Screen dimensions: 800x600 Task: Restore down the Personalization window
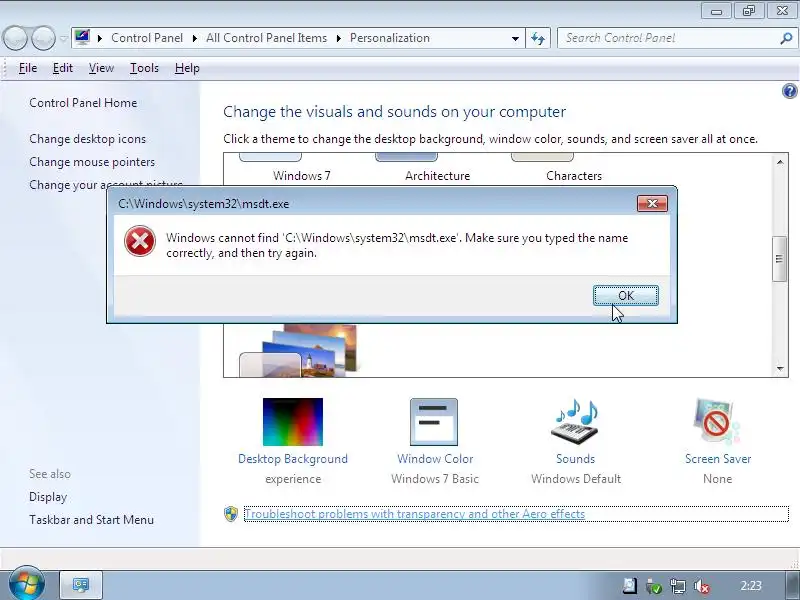(748, 11)
